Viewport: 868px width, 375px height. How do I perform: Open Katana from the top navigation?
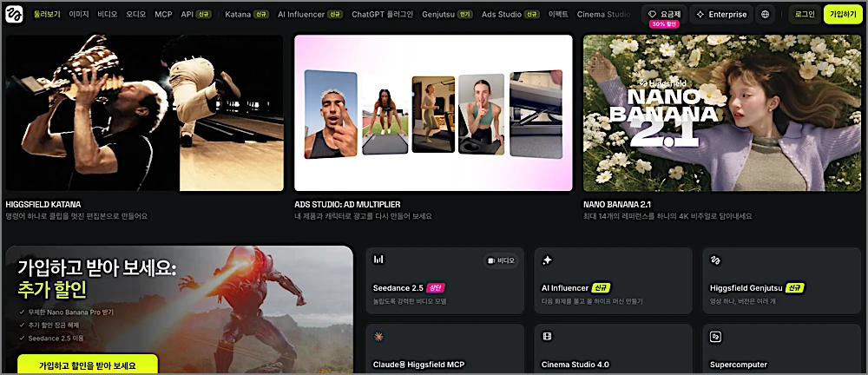[247, 15]
